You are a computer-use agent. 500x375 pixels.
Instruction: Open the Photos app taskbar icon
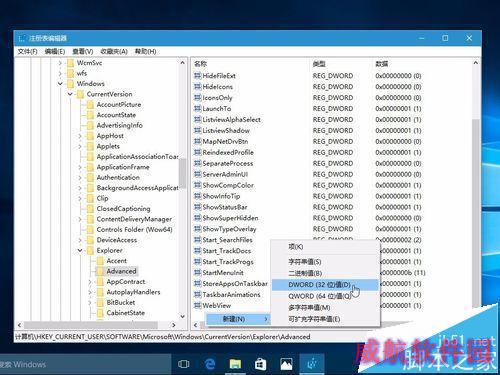(286, 364)
